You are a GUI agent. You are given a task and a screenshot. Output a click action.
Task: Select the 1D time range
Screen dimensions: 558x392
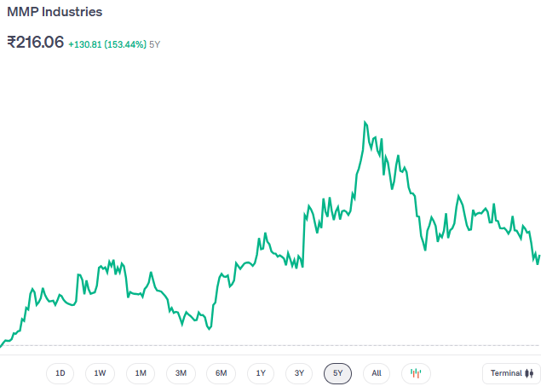pyautogui.click(x=60, y=373)
